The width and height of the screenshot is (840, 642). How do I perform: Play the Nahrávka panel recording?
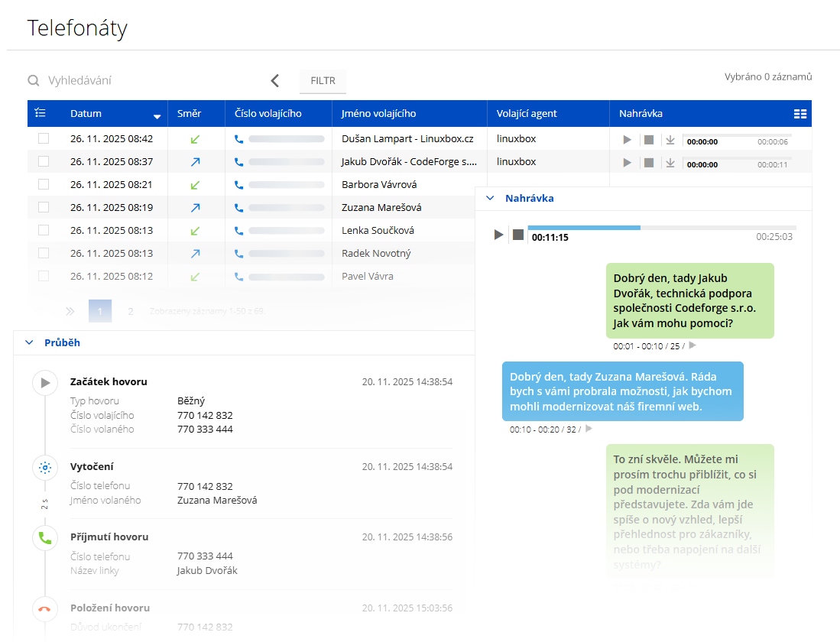click(x=498, y=235)
